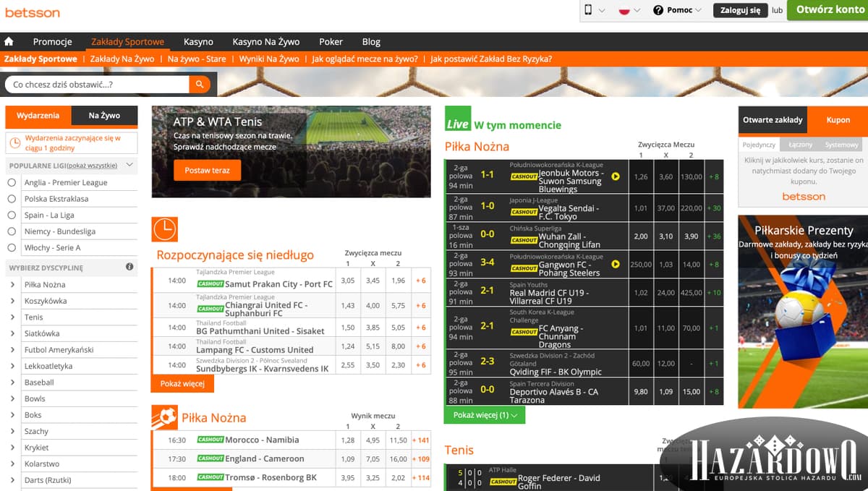This screenshot has height=491, width=868.
Task: Open the Wyniki Na Żywo link
Action: [x=269, y=59]
